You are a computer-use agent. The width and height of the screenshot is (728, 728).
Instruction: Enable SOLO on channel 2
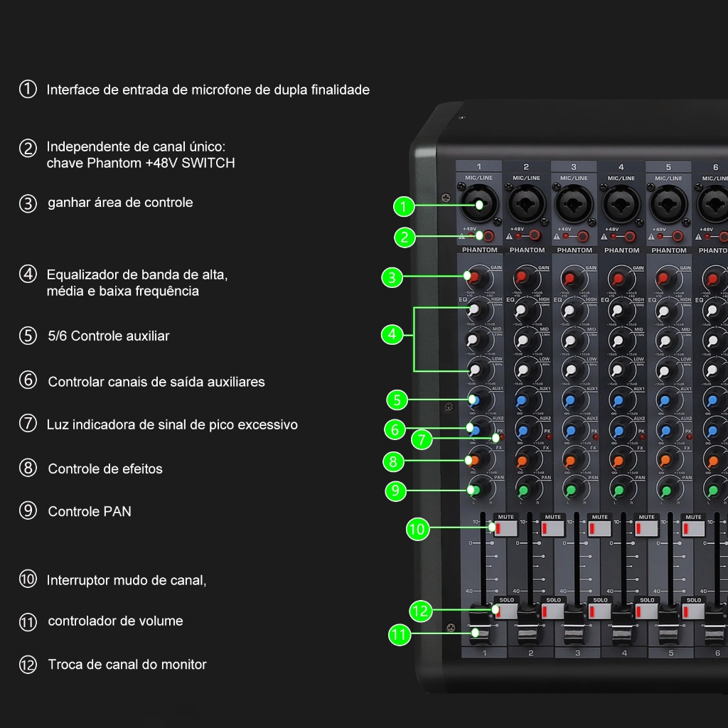click(552, 611)
